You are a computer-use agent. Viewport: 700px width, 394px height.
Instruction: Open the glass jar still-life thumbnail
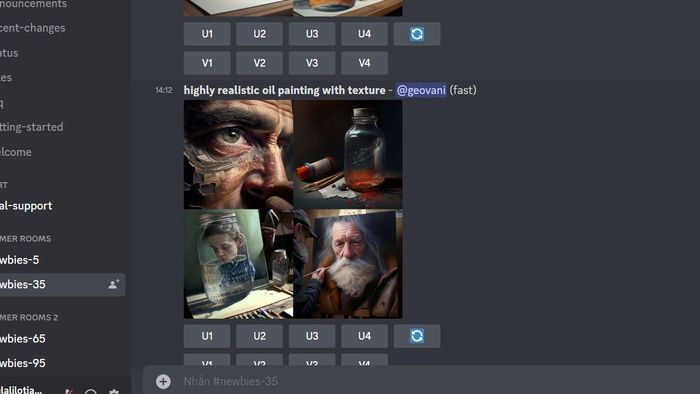[x=348, y=154]
